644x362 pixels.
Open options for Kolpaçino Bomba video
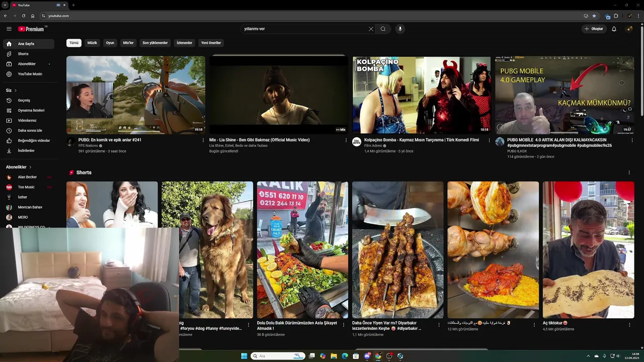tap(489, 140)
